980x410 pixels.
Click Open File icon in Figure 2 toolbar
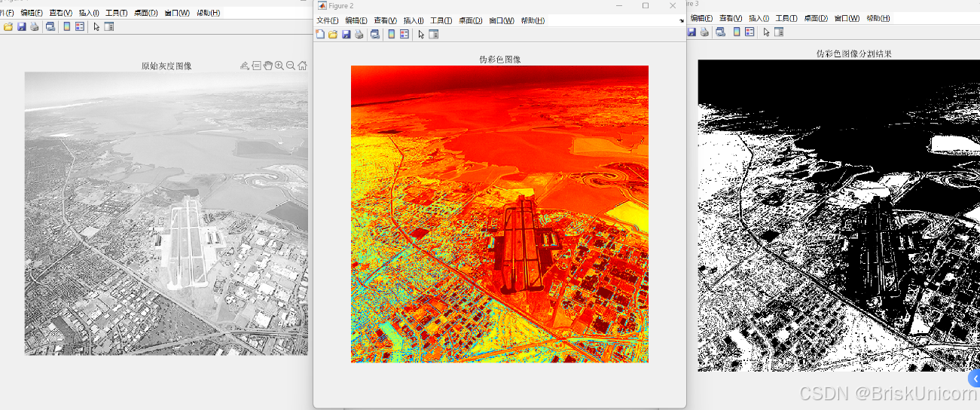pos(332,34)
